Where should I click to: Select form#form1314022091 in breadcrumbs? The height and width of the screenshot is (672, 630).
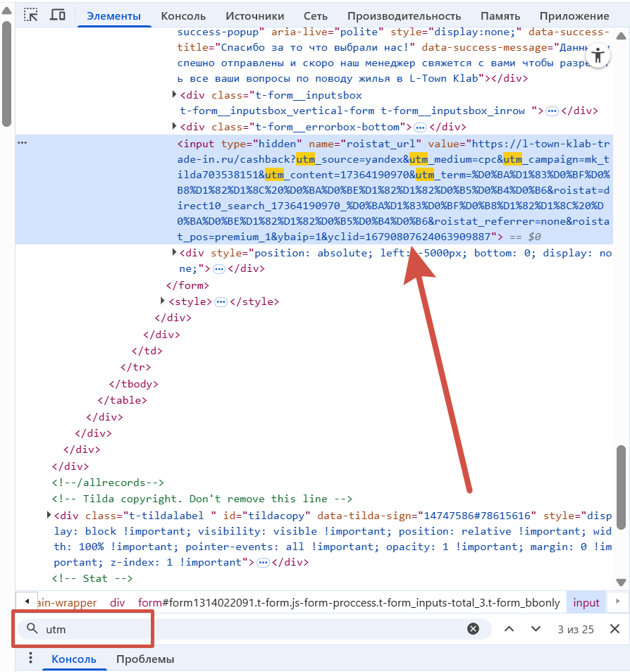click(x=349, y=603)
